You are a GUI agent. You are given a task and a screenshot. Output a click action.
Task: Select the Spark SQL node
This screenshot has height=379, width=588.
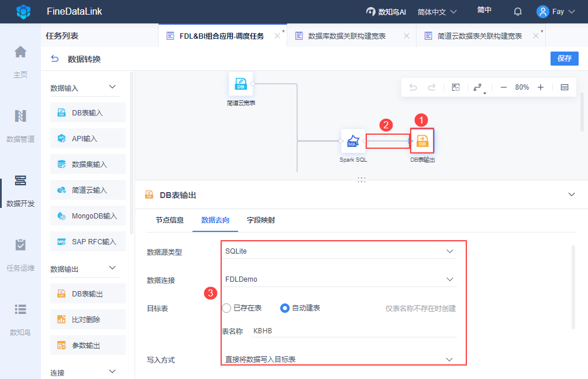coord(353,141)
